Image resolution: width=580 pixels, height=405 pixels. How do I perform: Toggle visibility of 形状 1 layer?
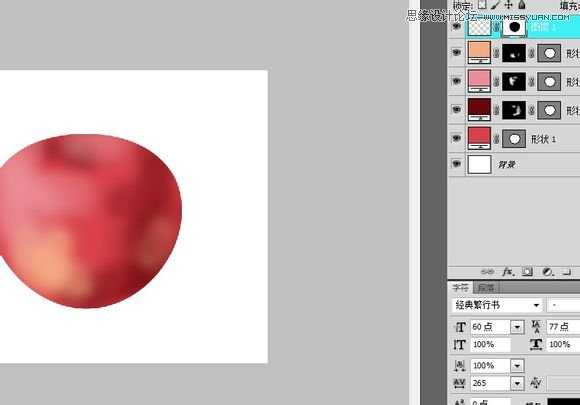click(x=456, y=138)
